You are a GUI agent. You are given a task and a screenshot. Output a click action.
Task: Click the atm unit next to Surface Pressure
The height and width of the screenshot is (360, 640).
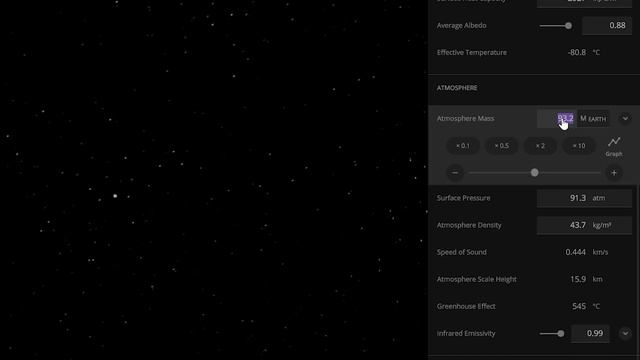coord(599,198)
